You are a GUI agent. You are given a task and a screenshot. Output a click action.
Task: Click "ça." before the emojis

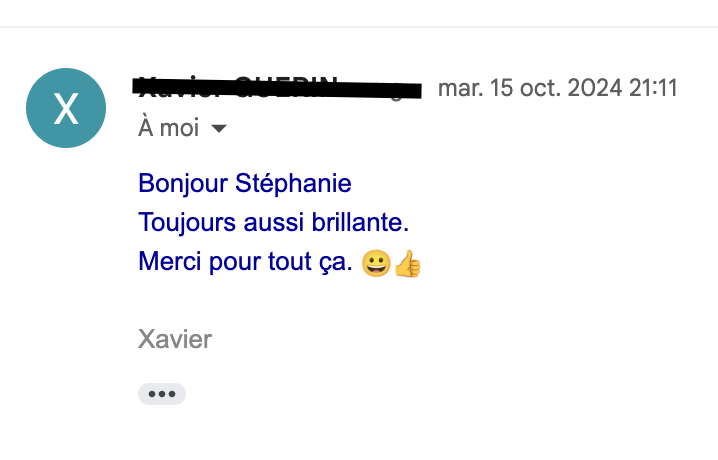tap(335, 262)
